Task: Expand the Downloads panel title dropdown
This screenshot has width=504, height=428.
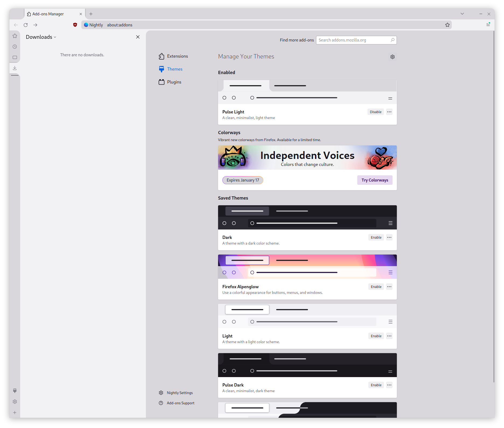Action: 41,37
